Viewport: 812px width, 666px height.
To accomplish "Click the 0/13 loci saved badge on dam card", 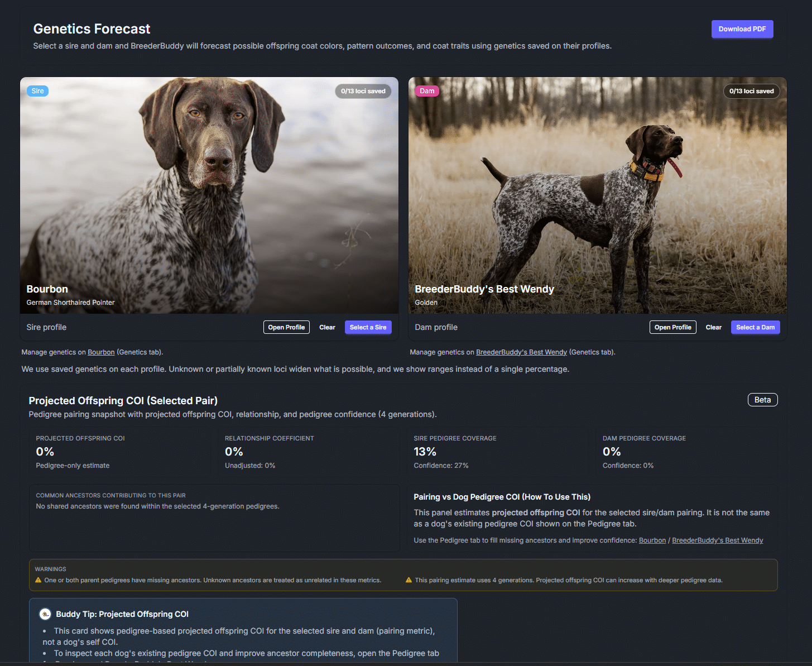I will pyautogui.click(x=751, y=91).
